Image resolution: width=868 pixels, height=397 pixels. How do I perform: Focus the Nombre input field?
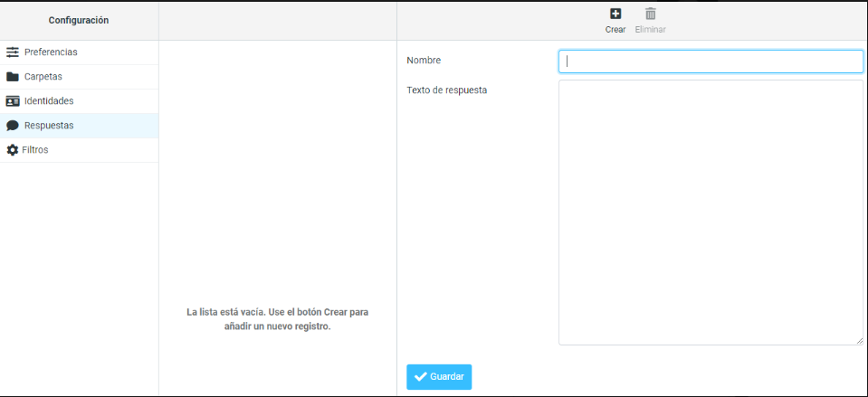(711, 61)
